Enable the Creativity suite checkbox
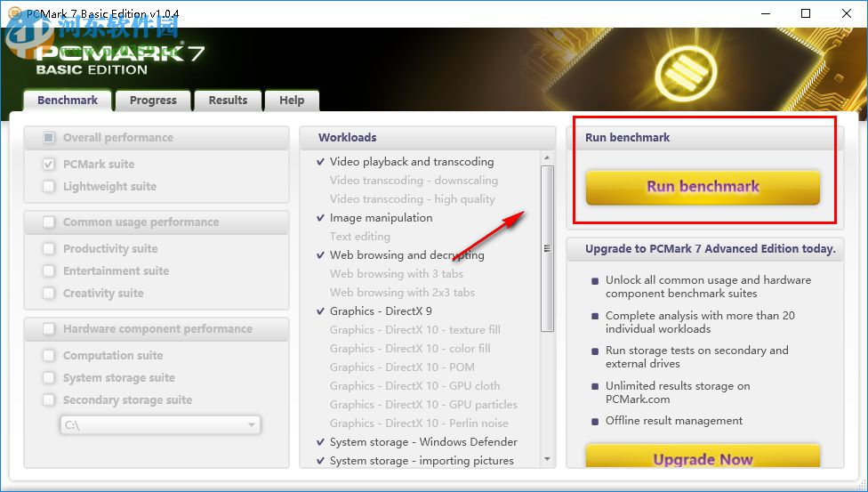Image resolution: width=868 pixels, height=492 pixels. pos(49,293)
